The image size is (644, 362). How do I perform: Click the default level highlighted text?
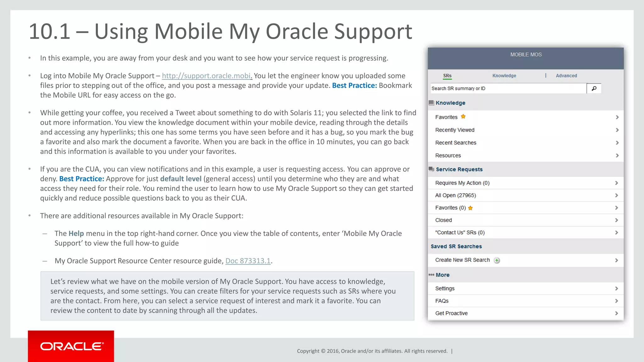tap(181, 179)
